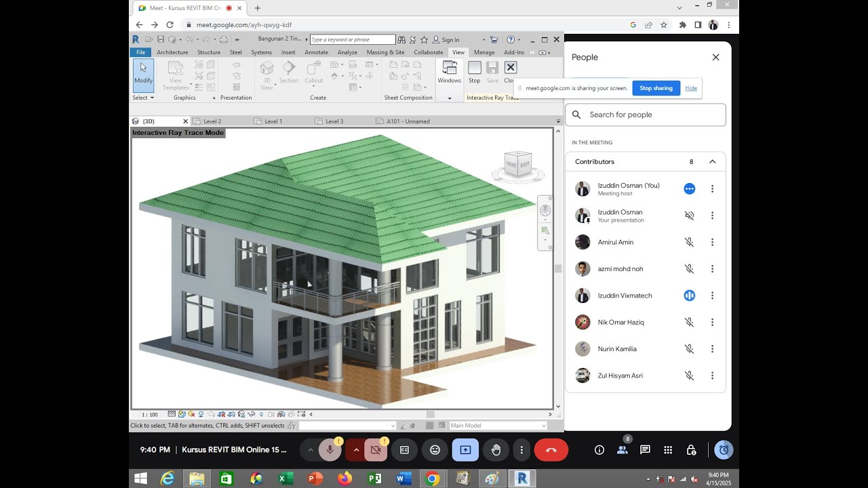868x488 pixels.
Task: Expand the Windows panel dropdown arrow
Action: 449,98
